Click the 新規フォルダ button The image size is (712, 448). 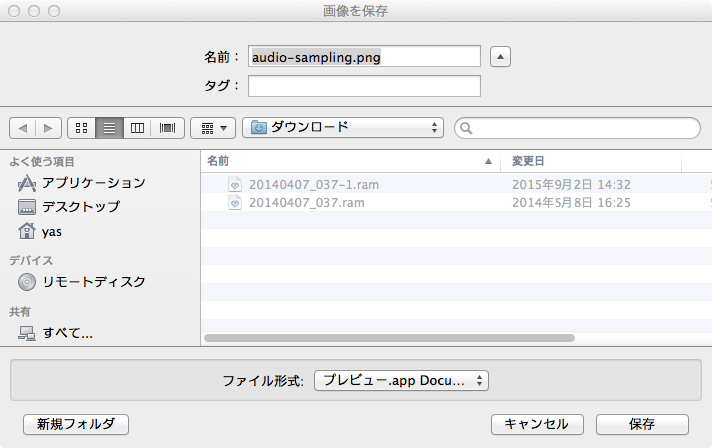click(76, 424)
